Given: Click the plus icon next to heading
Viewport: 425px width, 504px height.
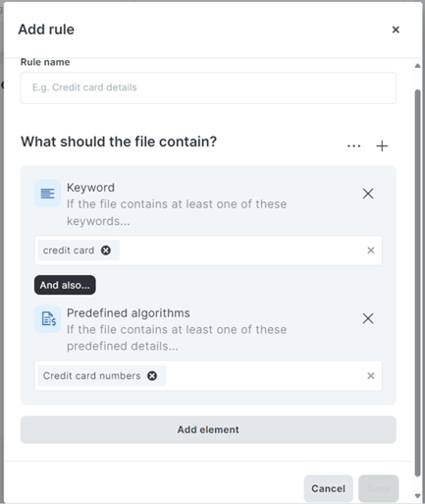Looking at the screenshot, I should (x=382, y=146).
